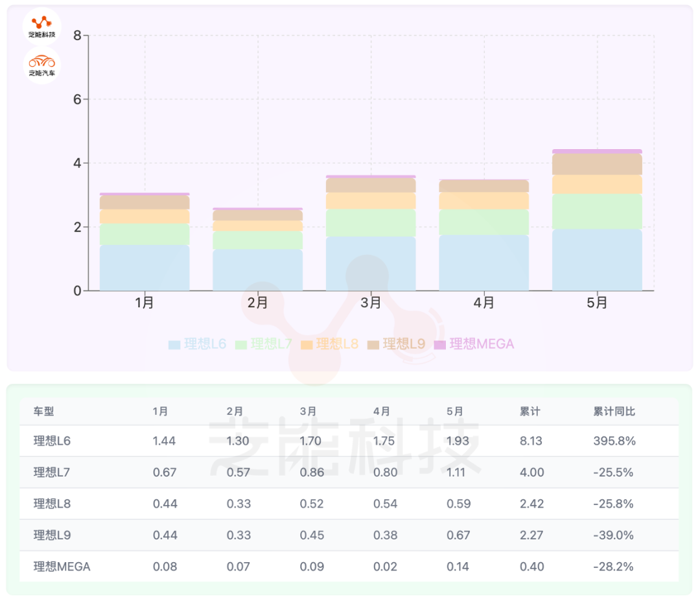Click the 理想L6 blue legend swatch
The image size is (700, 601).
[x=174, y=345]
